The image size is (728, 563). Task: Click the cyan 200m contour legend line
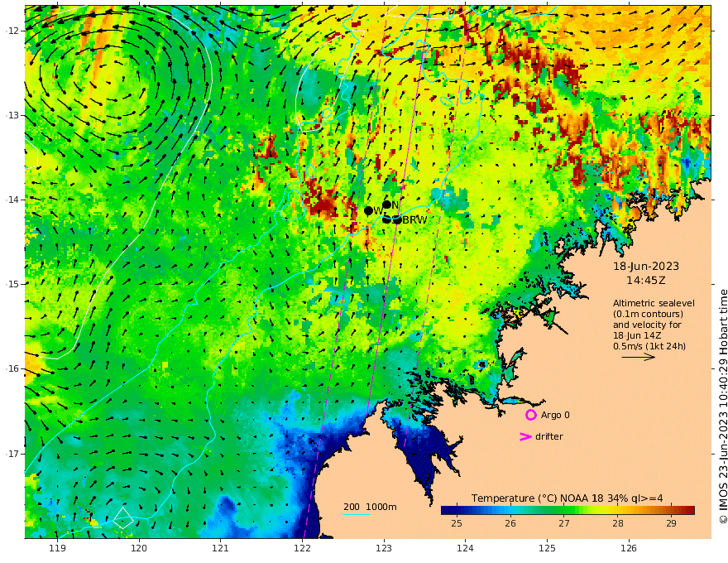point(357,514)
